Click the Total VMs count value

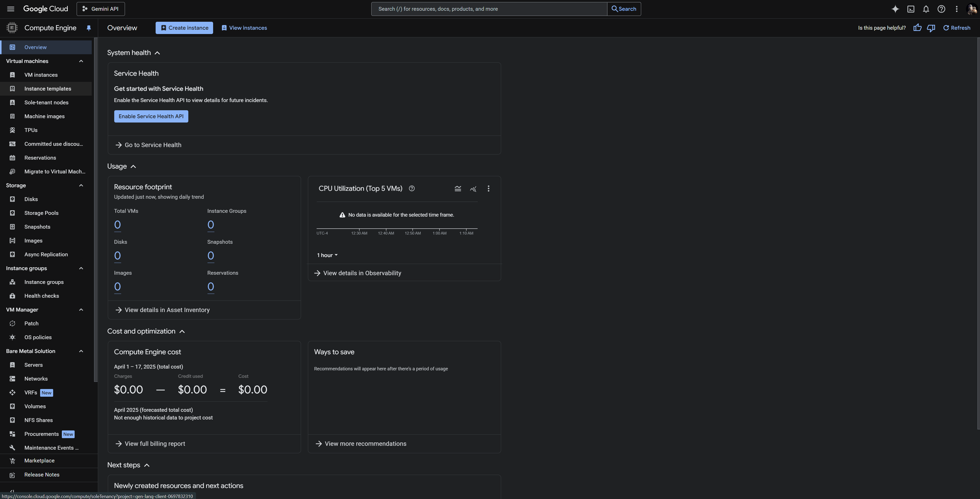[x=118, y=225]
